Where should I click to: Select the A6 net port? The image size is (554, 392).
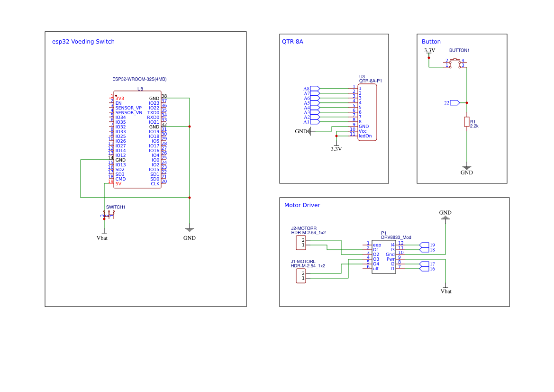click(x=312, y=98)
